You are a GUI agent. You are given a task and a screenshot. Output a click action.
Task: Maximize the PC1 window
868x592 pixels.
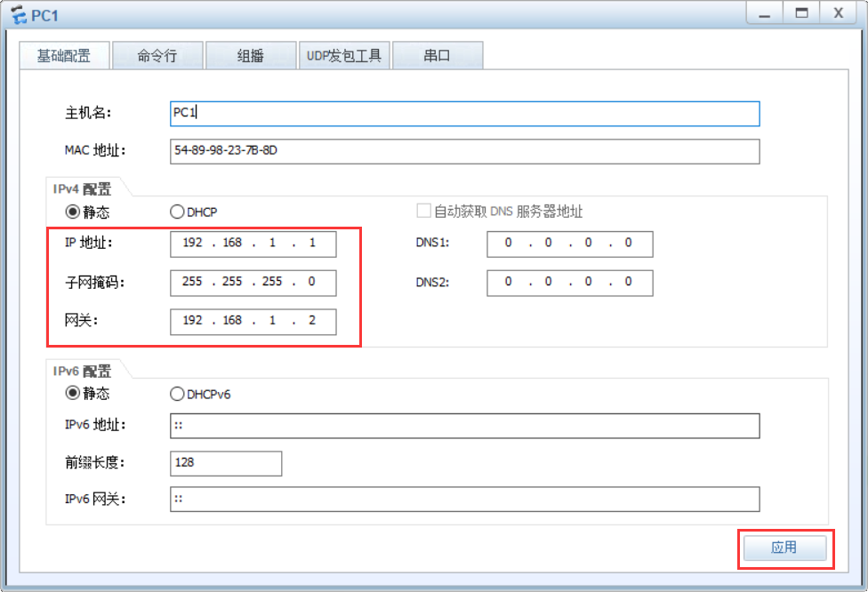tap(801, 13)
